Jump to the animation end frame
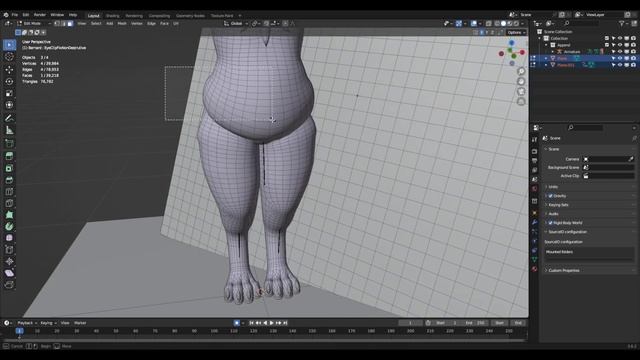This screenshot has height=360, width=640. pos(285,323)
